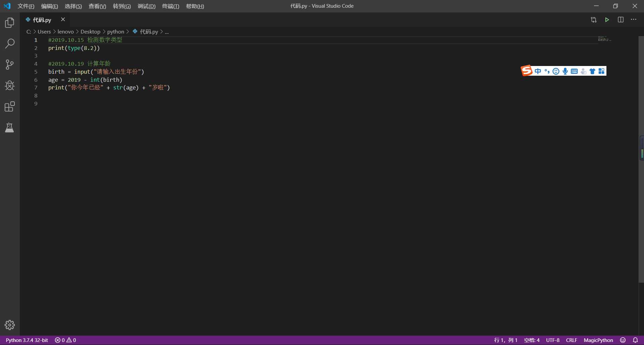Close the 代码.py editor tab

(63, 19)
